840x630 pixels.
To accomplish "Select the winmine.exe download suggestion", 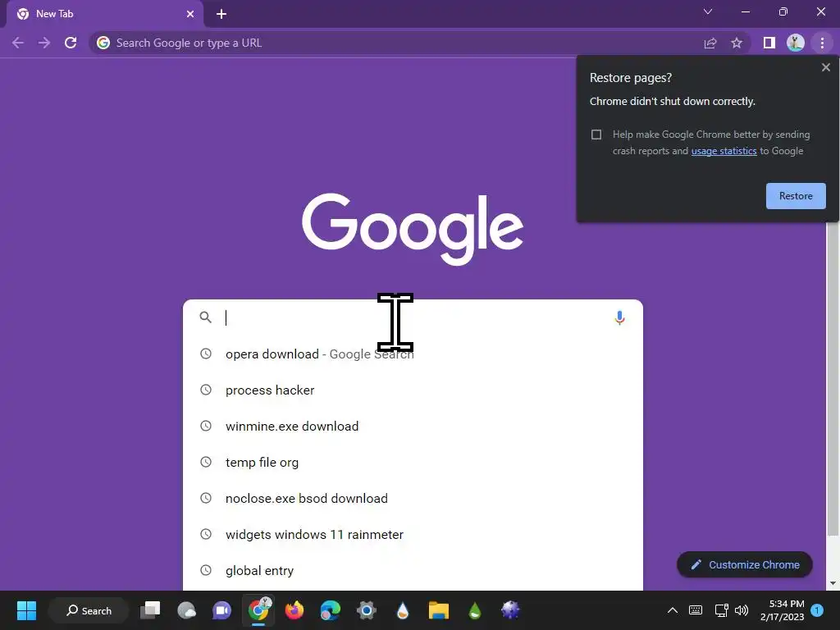I will pyautogui.click(x=413, y=427).
